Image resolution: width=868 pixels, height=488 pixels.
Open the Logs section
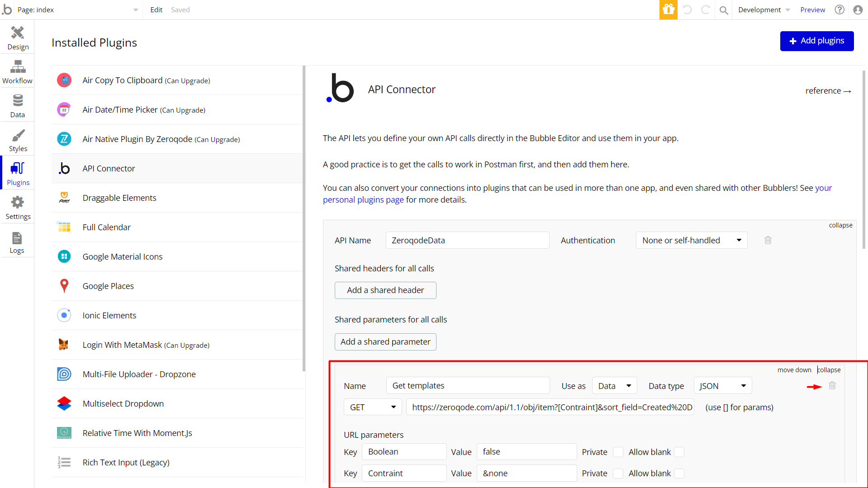(x=18, y=242)
